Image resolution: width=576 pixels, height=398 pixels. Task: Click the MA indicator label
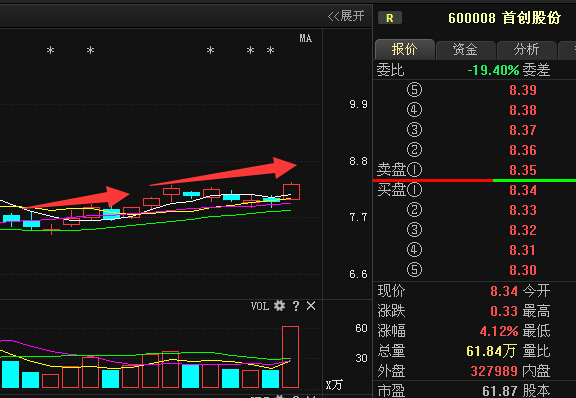[305, 38]
